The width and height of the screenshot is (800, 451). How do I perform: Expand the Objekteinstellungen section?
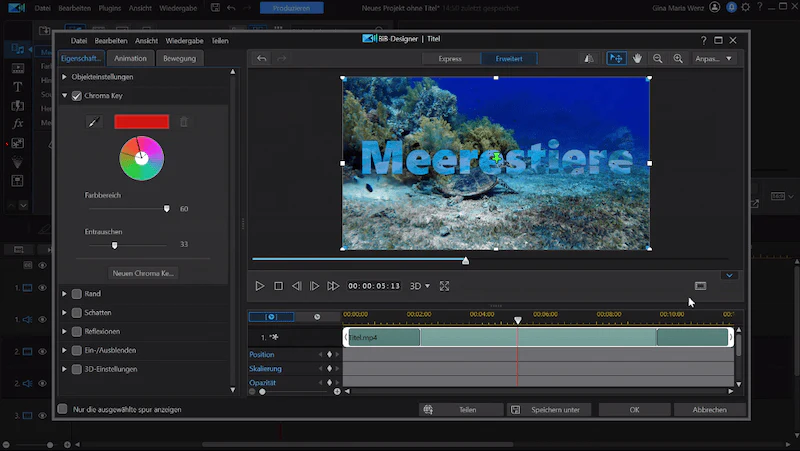pyautogui.click(x=64, y=77)
